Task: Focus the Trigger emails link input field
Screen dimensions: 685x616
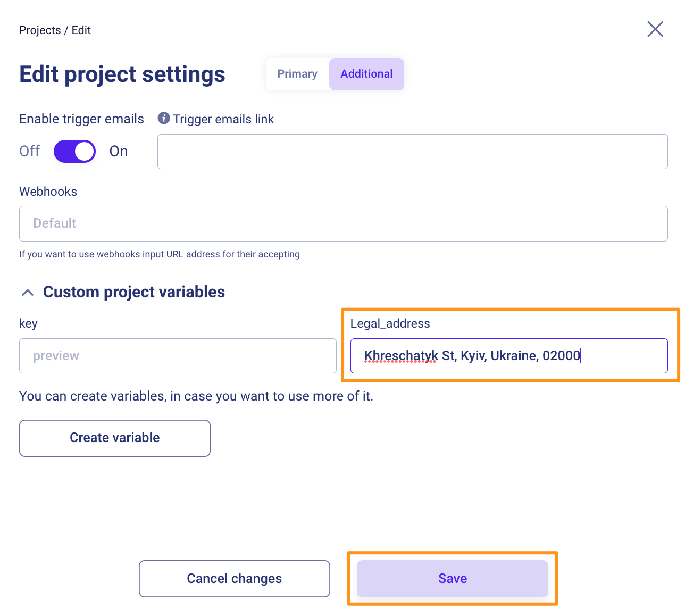Action: point(412,152)
